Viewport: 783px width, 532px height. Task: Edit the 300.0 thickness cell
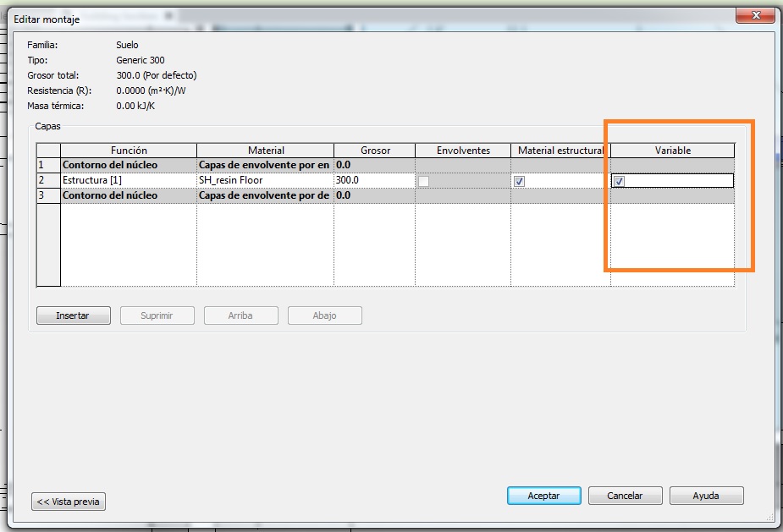pos(373,180)
